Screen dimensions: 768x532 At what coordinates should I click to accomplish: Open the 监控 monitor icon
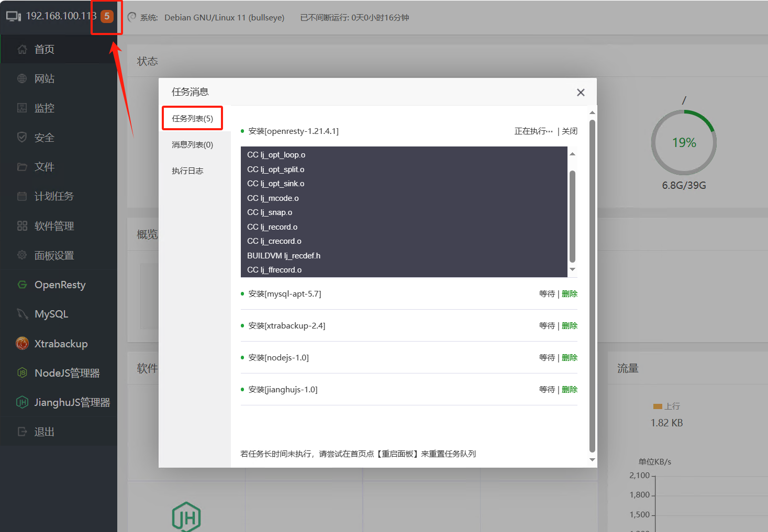pos(22,108)
